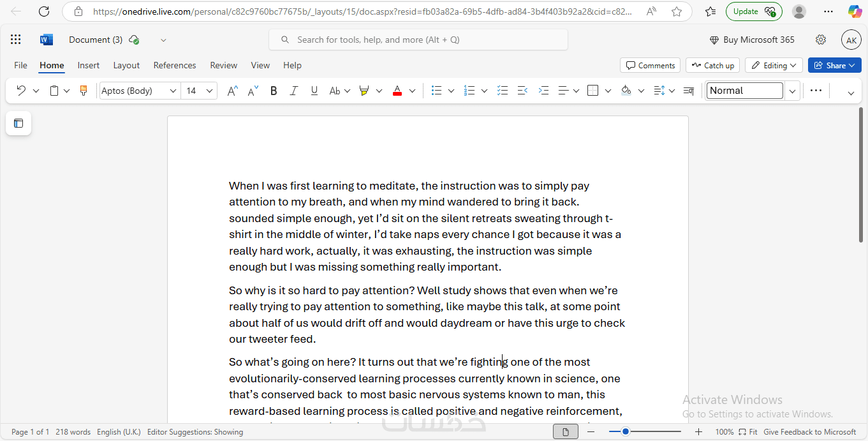Screen dimensions: 868x441
Task: Click the search for tools box
Action: (x=418, y=40)
